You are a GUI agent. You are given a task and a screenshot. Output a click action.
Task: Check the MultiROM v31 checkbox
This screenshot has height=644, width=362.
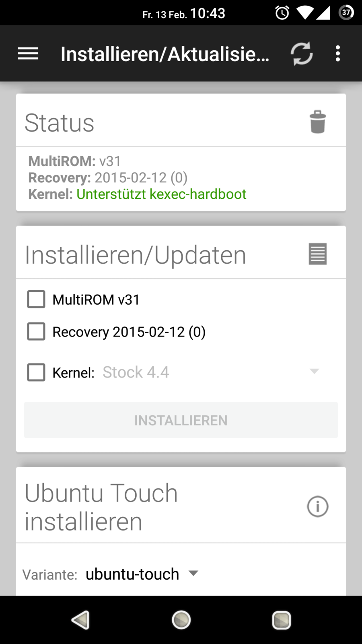(x=36, y=299)
